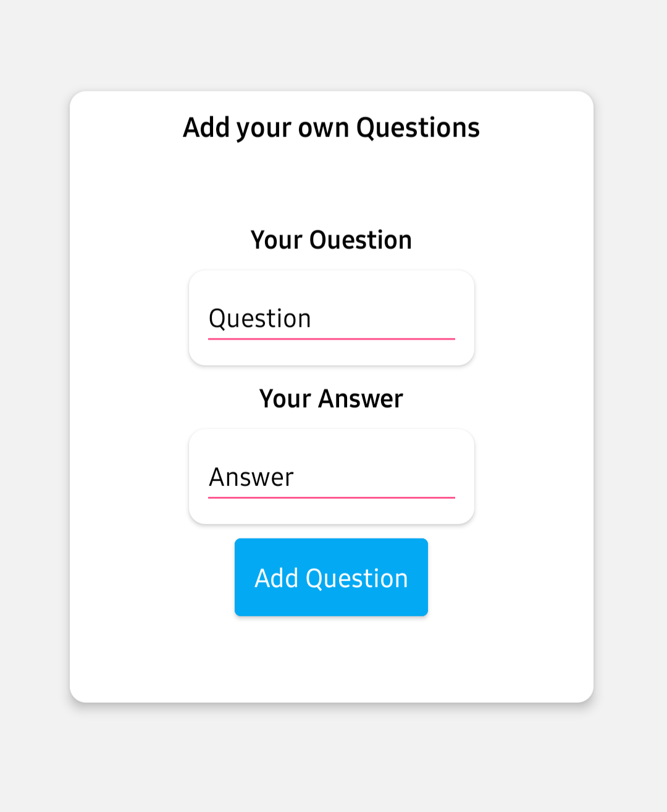The width and height of the screenshot is (667, 812).
Task: Click the Add Question button
Action: pos(331,577)
